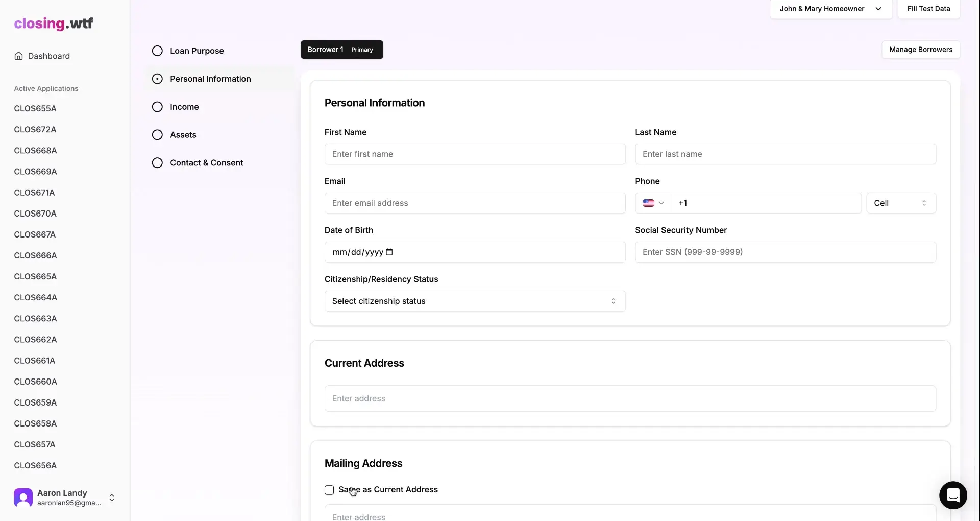Click Aaron Landy's profile avatar

pyautogui.click(x=22, y=497)
